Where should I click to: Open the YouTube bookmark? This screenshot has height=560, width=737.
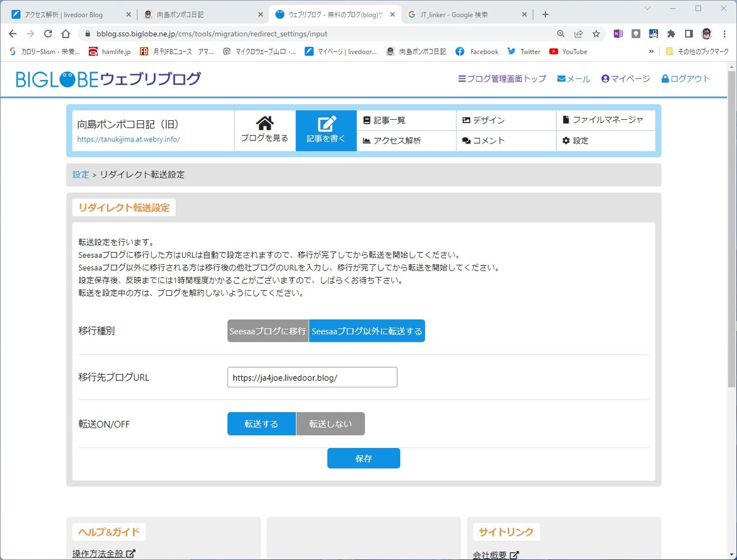568,51
